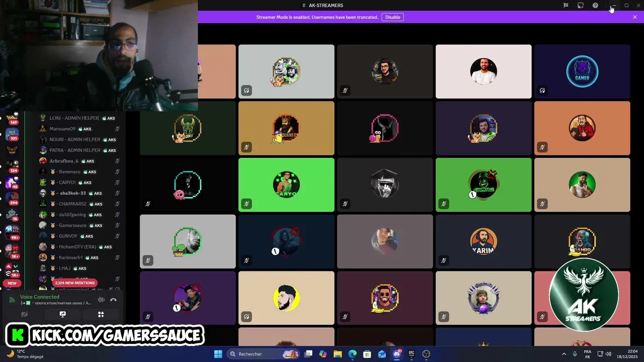
Task: Open activities launcher in voice panel
Action: pos(101,314)
